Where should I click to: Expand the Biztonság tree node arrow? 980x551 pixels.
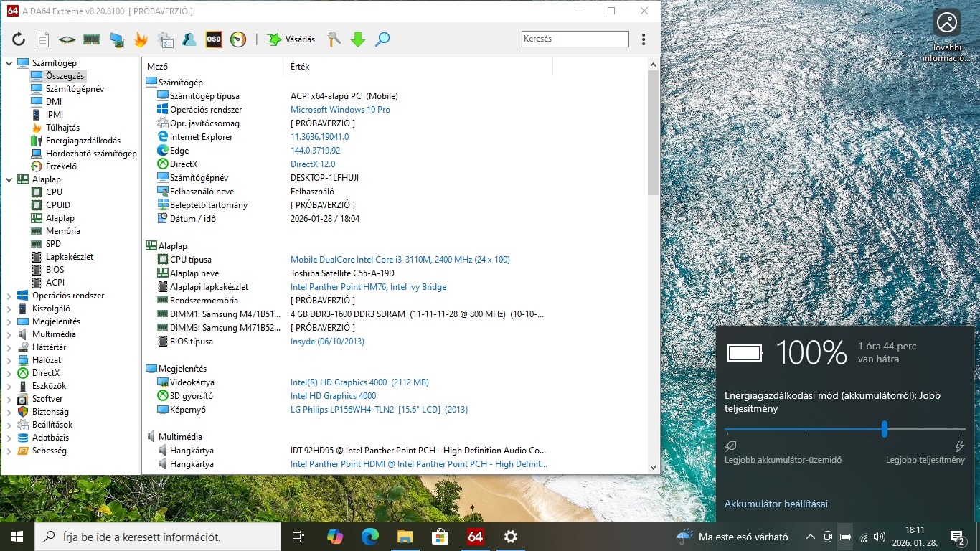pyautogui.click(x=9, y=412)
